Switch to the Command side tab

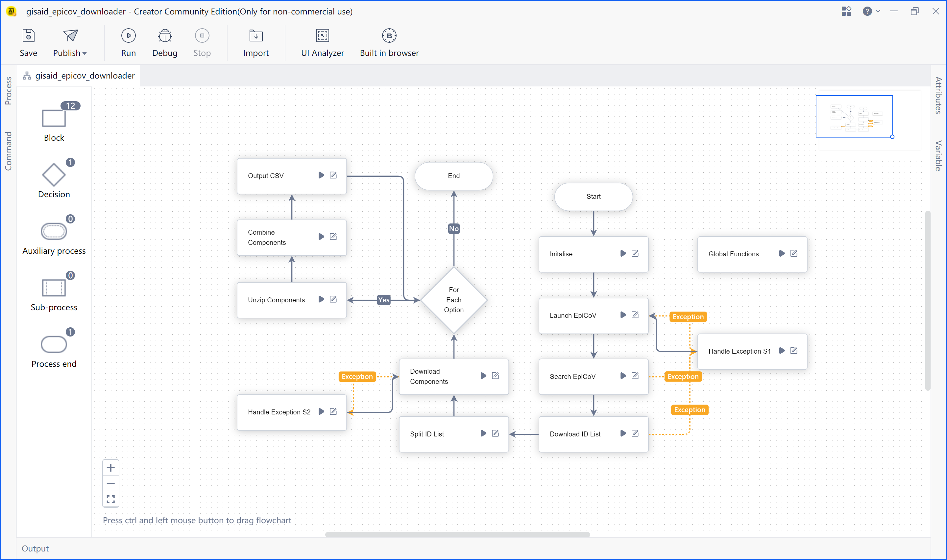point(8,151)
